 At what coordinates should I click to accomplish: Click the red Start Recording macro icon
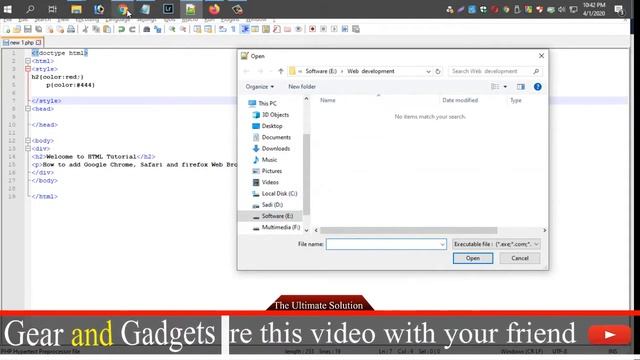coord(313,29)
